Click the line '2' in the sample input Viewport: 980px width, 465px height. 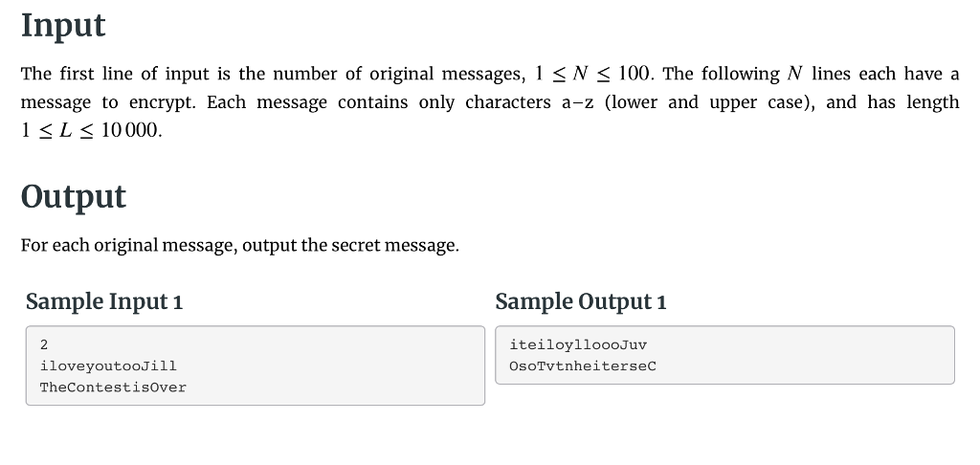click(44, 345)
